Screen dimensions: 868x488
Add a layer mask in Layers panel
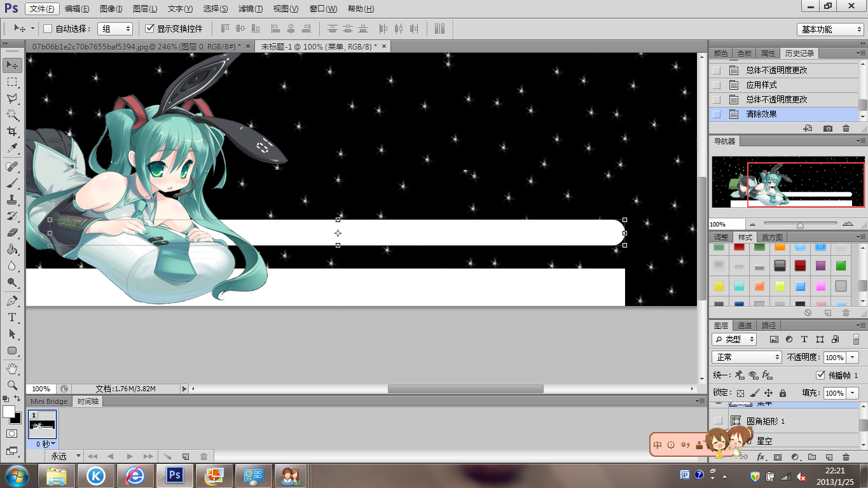click(778, 457)
